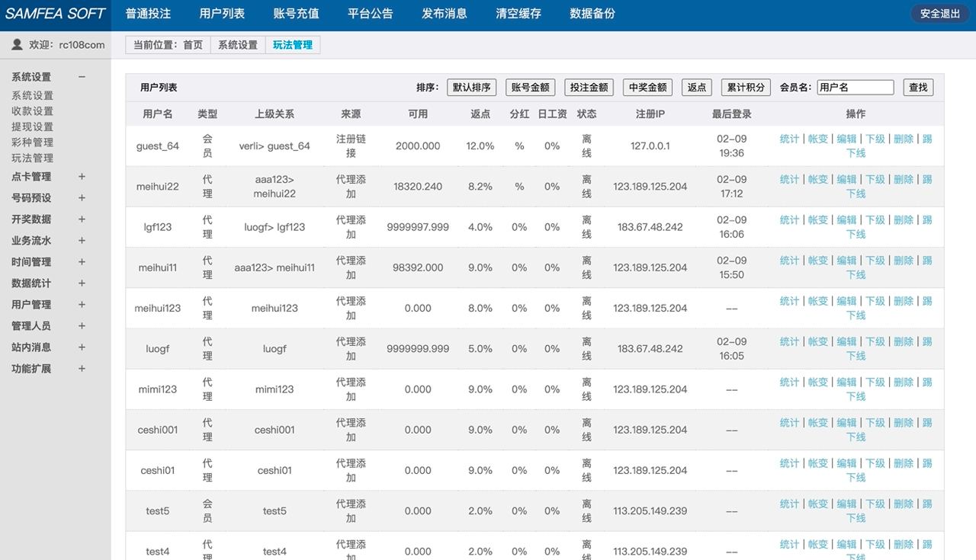
Task: Click the 安全退出 logout button
Action: point(940,14)
